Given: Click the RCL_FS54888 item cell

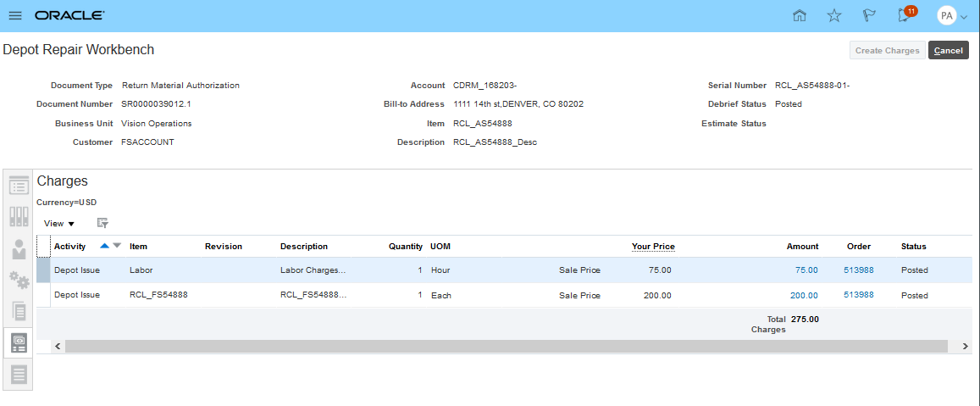Looking at the screenshot, I should point(158,295).
